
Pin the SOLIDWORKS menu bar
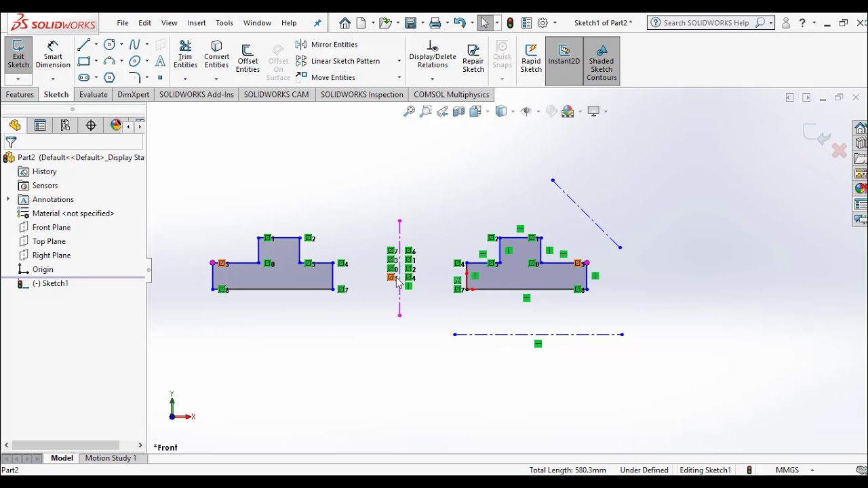(x=317, y=23)
